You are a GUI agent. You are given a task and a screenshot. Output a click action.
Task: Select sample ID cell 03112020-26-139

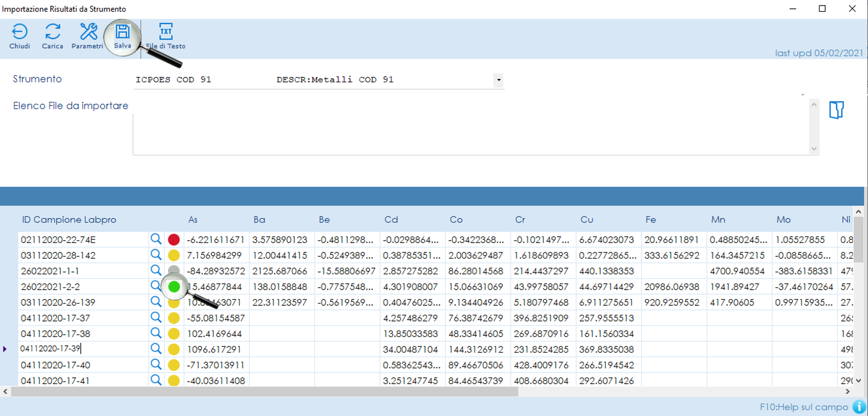pyautogui.click(x=83, y=303)
